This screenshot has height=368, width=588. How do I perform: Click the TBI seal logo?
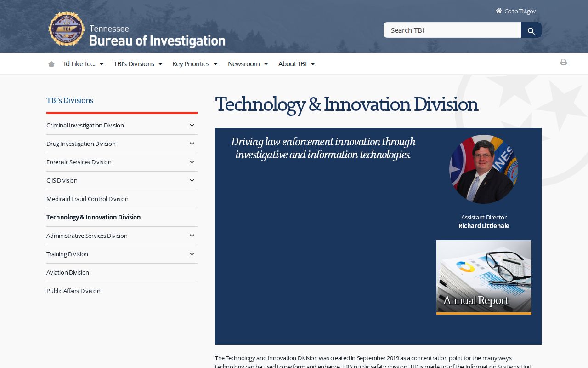click(x=67, y=29)
